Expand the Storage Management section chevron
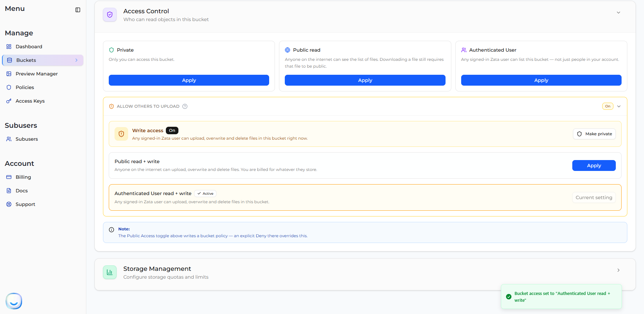The width and height of the screenshot is (644, 314). (619, 270)
